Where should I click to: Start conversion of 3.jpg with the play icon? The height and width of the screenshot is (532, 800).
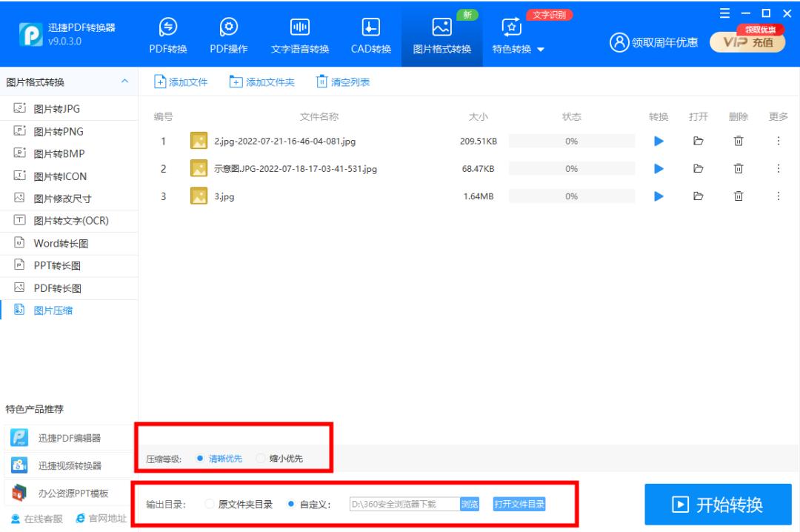(x=659, y=196)
